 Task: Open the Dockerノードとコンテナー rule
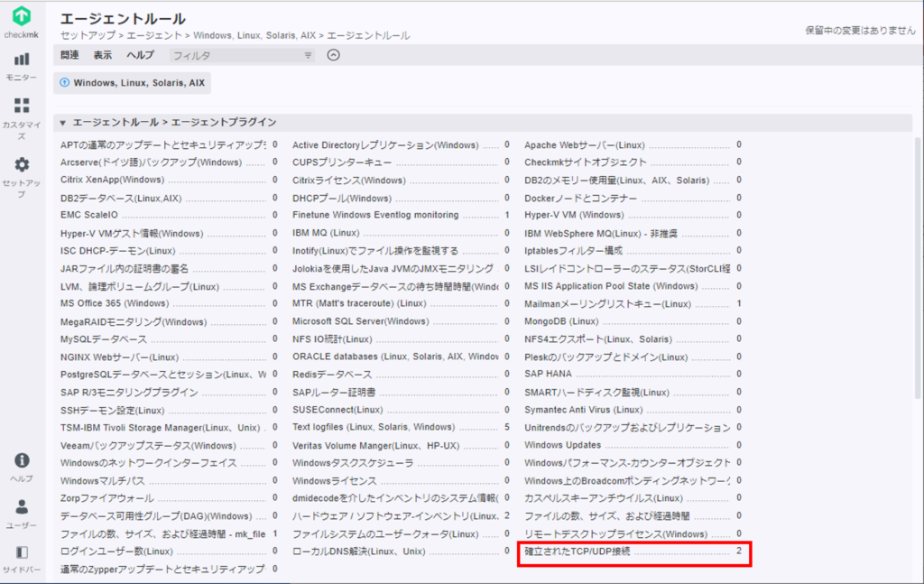(x=580, y=199)
